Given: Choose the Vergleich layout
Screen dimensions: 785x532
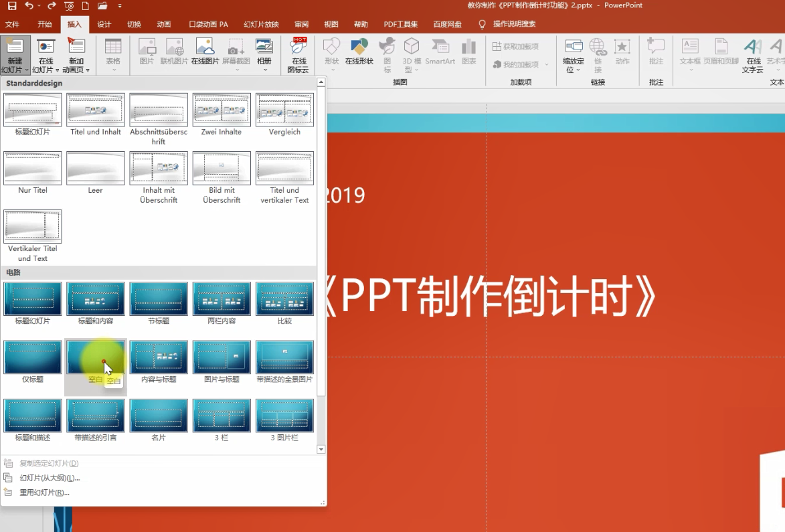Looking at the screenshot, I should (284, 114).
